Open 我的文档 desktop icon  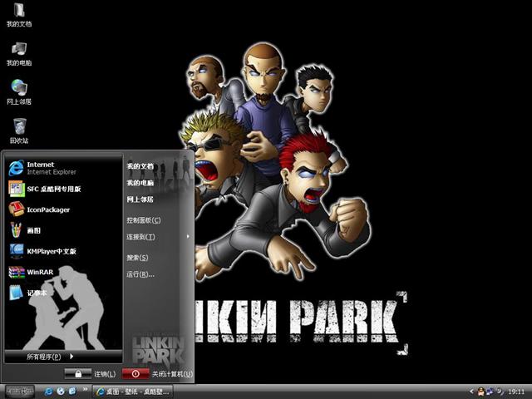[x=19, y=15]
